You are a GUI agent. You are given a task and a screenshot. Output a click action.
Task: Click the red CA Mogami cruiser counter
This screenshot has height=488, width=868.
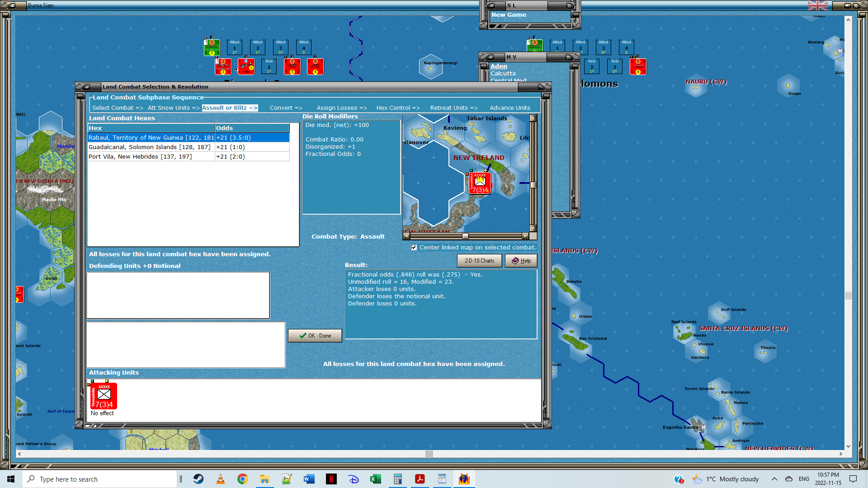(x=638, y=66)
